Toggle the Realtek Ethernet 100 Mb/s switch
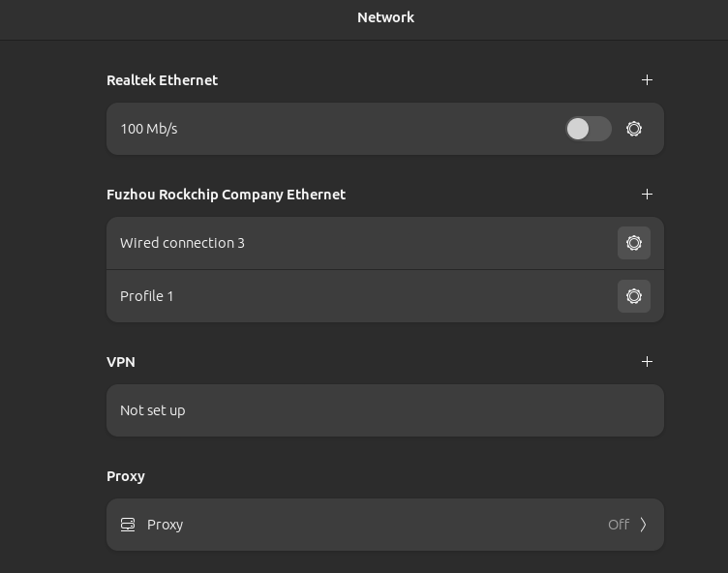 [x=589, y=129]
